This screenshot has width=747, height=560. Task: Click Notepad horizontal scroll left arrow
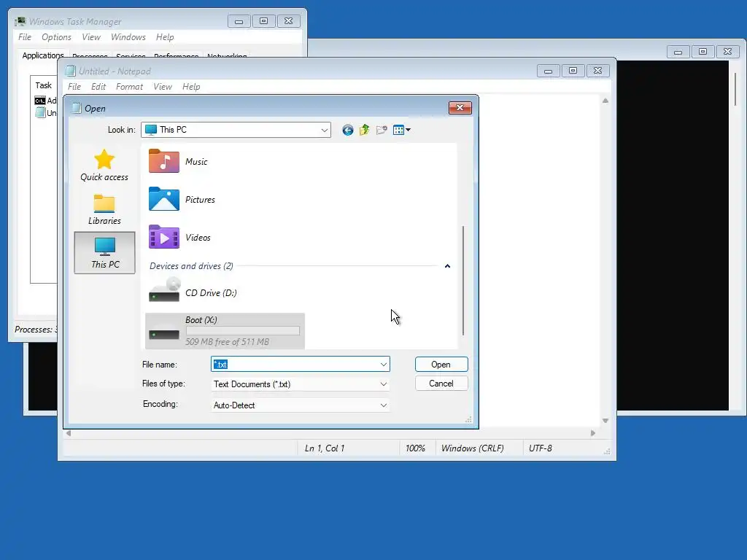(x=69, y=433)
